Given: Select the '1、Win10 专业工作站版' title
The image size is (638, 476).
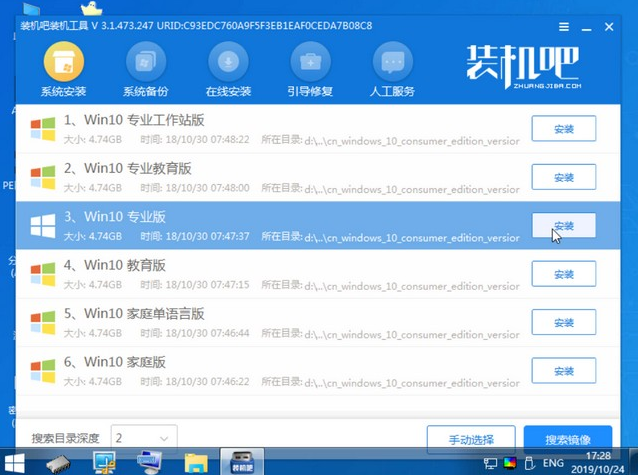Looking at the screenshot, I should click(x=134, y=120).
